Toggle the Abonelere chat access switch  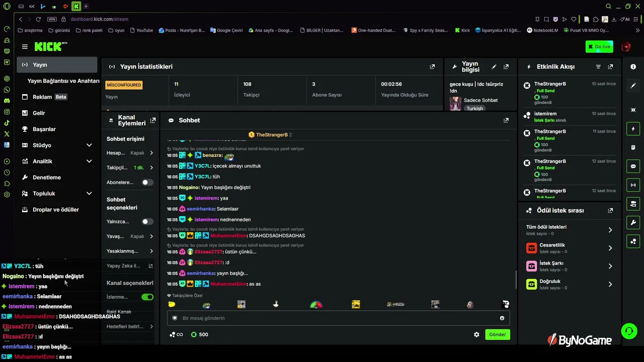coord(147,183)
